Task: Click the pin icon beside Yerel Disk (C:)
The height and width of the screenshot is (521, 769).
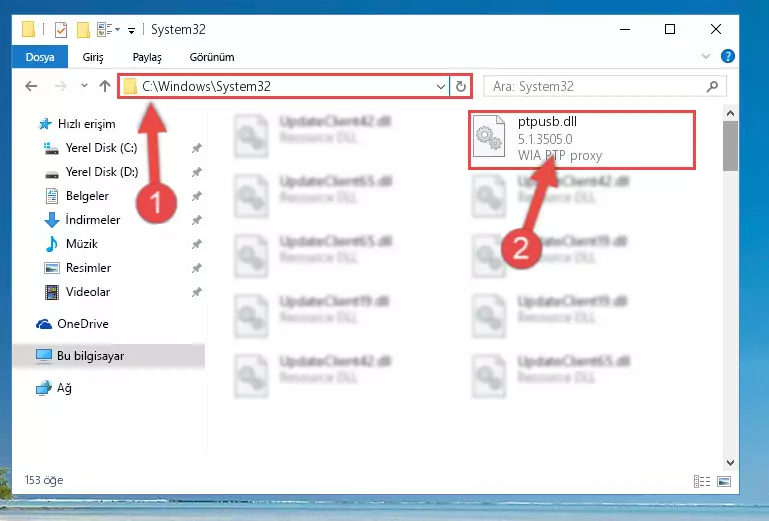Action: point(197,148)
